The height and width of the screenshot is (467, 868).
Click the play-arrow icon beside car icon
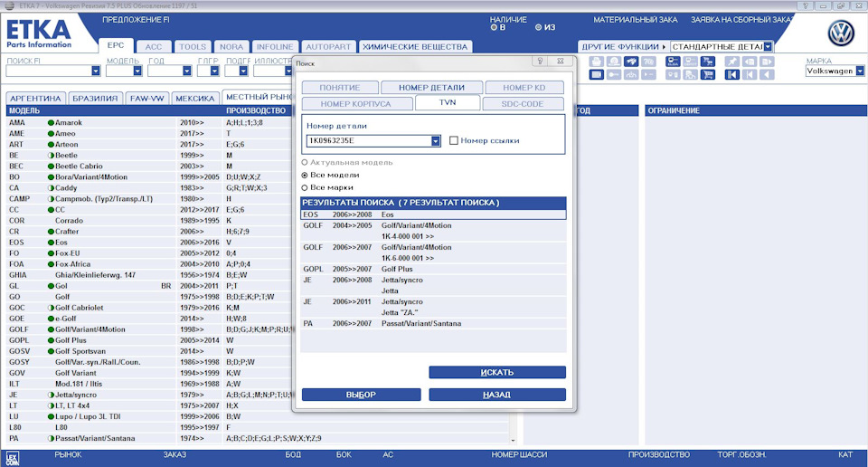pyautogui.click(x=648, y=75)
